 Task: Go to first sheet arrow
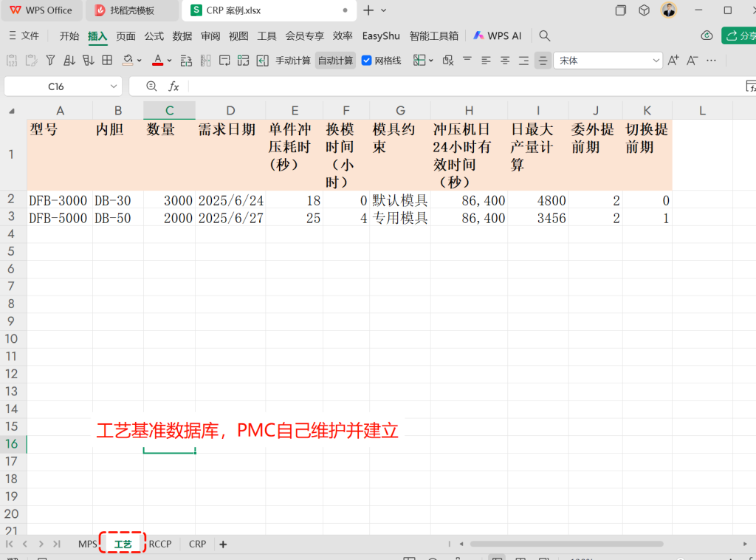coord(9,544)
